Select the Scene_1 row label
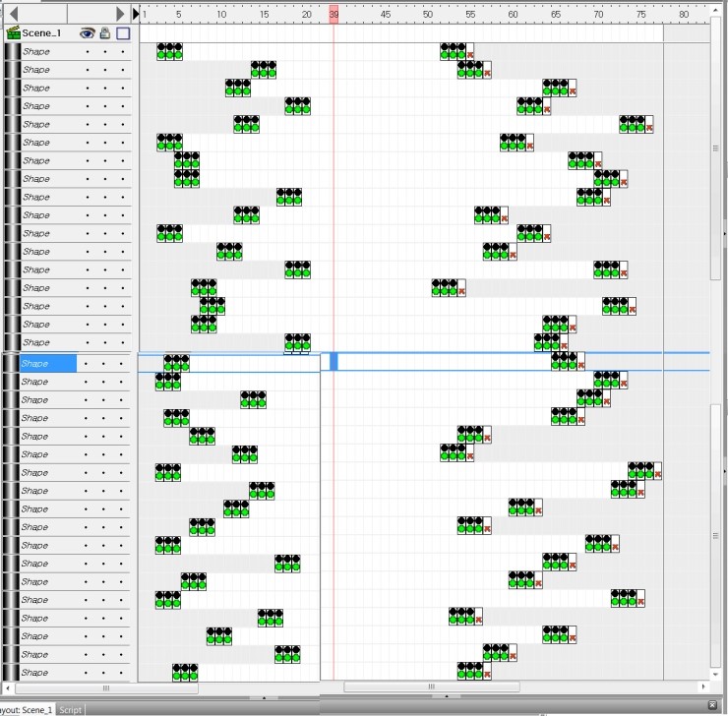 (41, 32)
